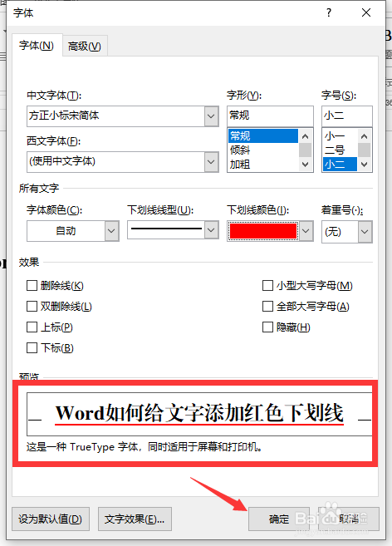Click the underlined preview text sample
The image size is (392, 546).
click(199, 414)
